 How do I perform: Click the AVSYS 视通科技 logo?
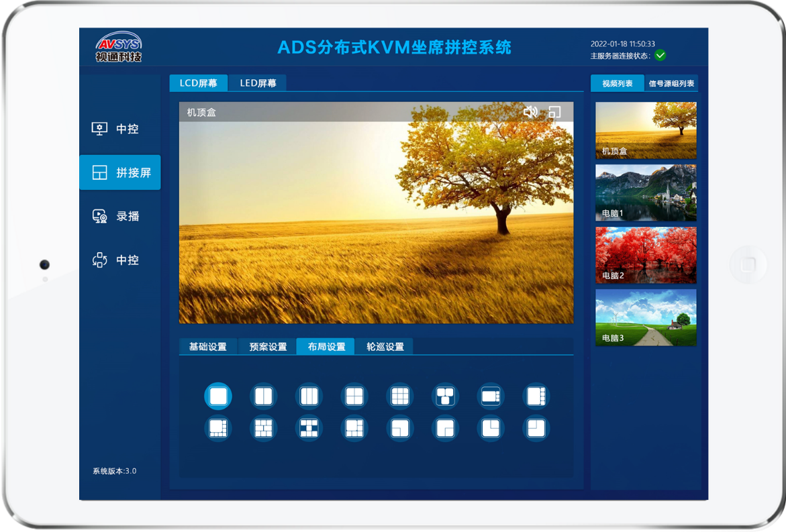coord(119,47)
